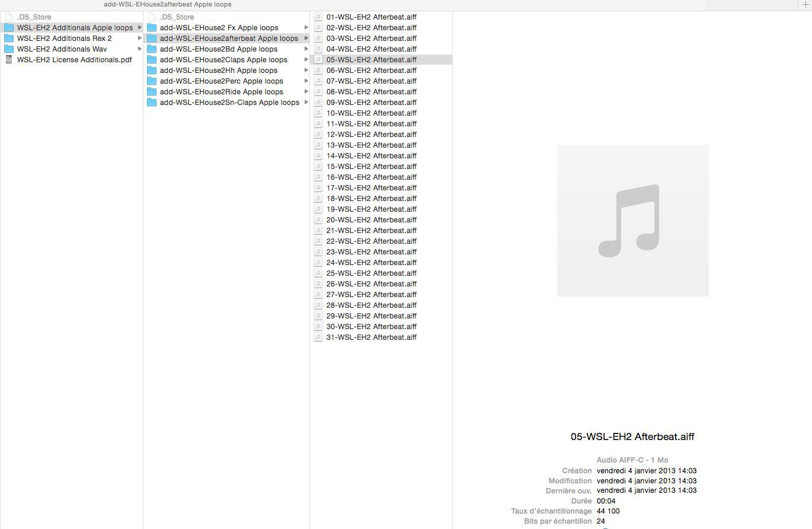This screenshot has width=812, height=529.
Task: Click the folder icon of add-WSL-EHouse2Perc Apple loops
Action: (x=152, y=81)
